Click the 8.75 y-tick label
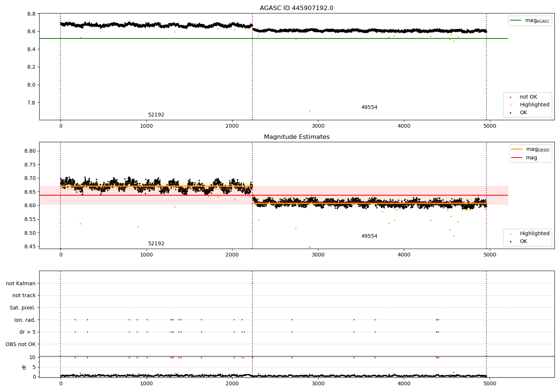560x392 pixels. click(30, 165)
